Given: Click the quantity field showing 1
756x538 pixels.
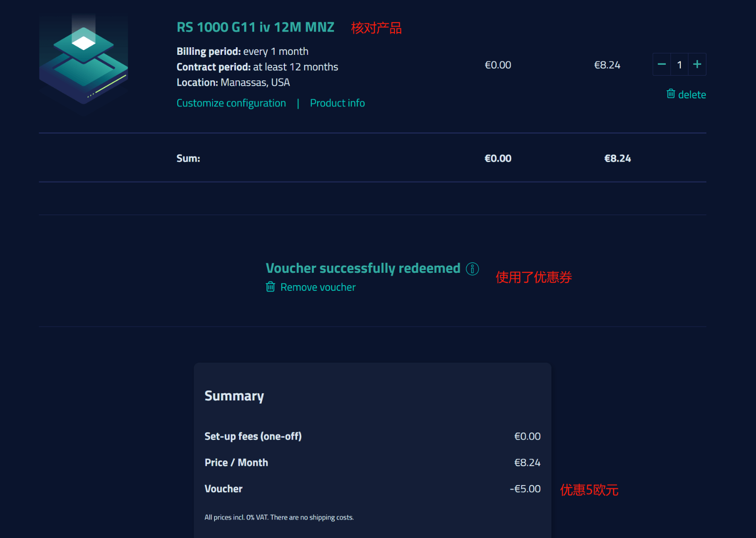Looking at the screenshot, I should point(679,65).
